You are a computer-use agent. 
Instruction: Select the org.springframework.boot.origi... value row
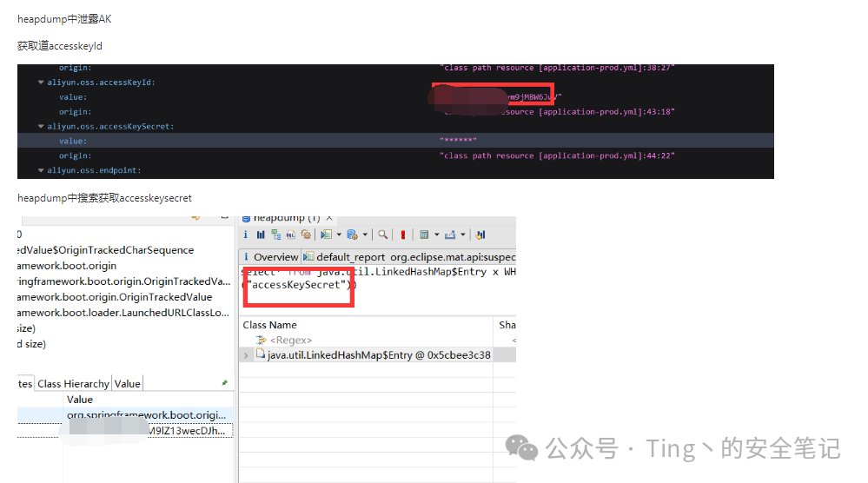point(125,415)
